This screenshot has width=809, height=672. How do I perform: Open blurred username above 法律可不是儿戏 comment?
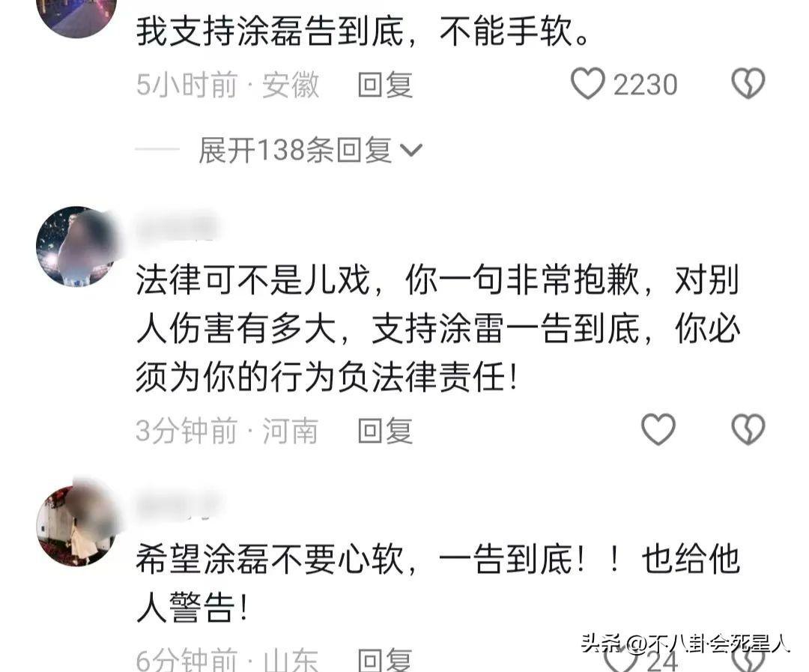click(x=177, y=226)
